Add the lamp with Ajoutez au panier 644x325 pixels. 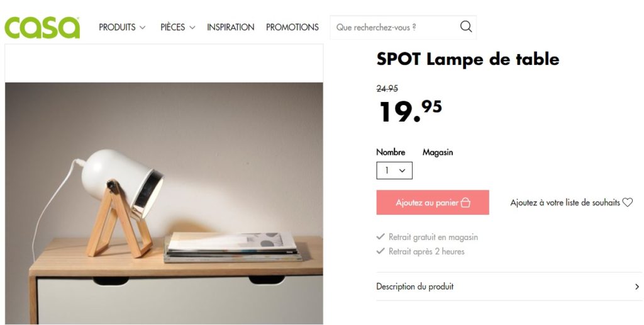433,202
